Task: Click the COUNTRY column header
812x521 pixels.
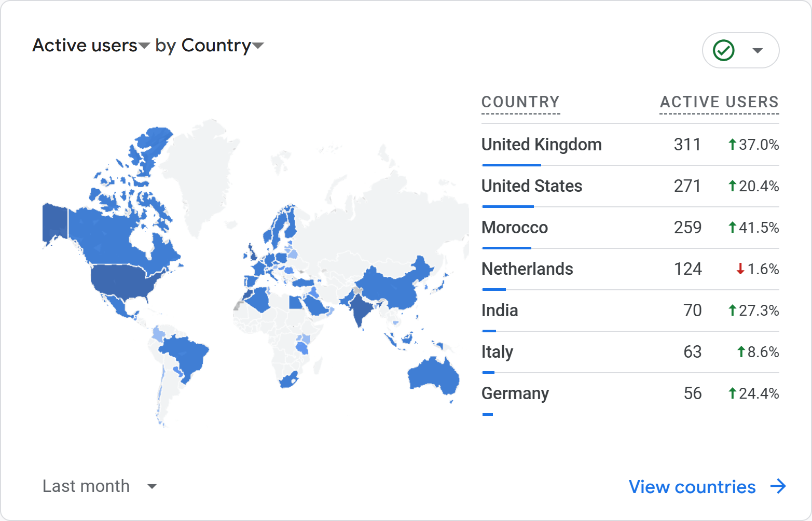Action: pyautogui.click(x=520, y=102)
